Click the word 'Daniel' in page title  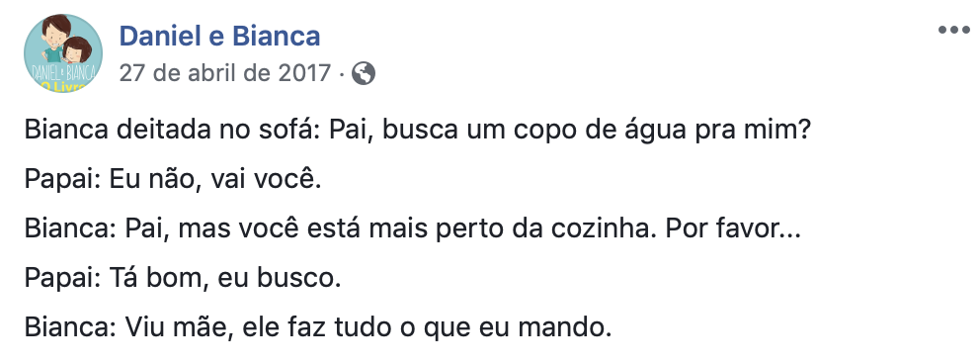pyautogui.click(x=159, y=37)
